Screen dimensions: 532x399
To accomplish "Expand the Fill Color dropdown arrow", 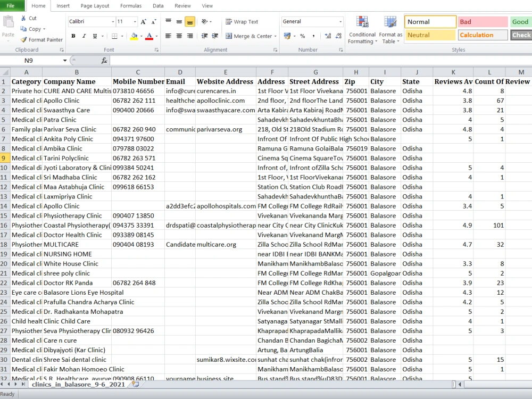I will [141, 36].
